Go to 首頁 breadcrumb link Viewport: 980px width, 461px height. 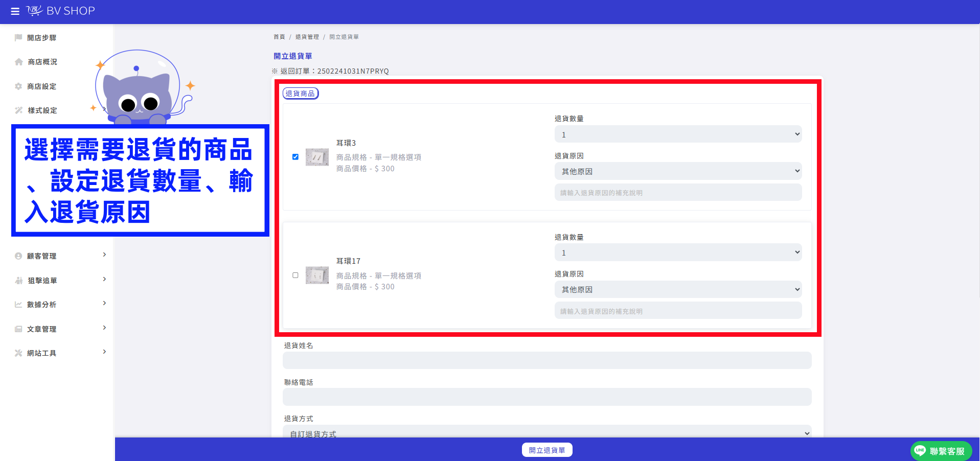tap(279, 37)
